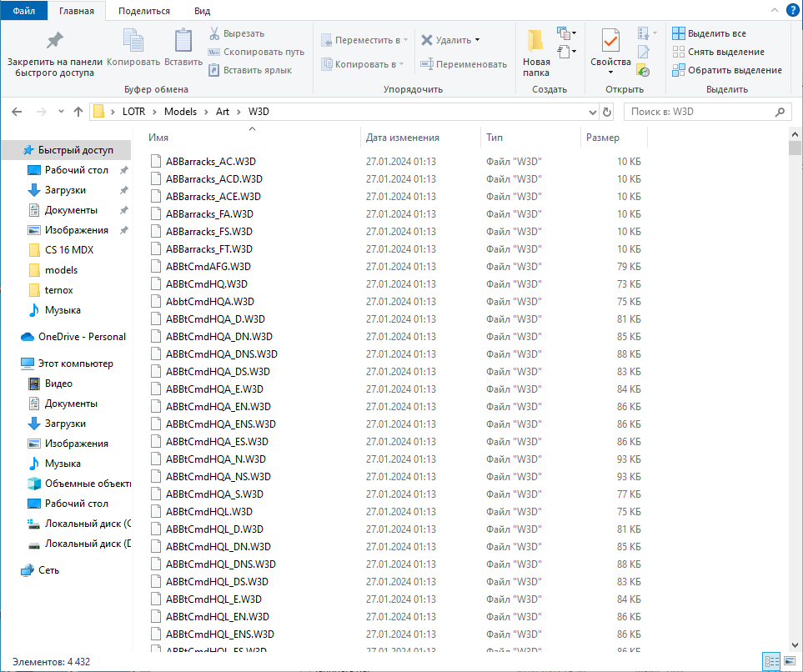This screenshot has width=803, height=672.
Task: Open Сеть network location
Action: (x=41, y=570)
